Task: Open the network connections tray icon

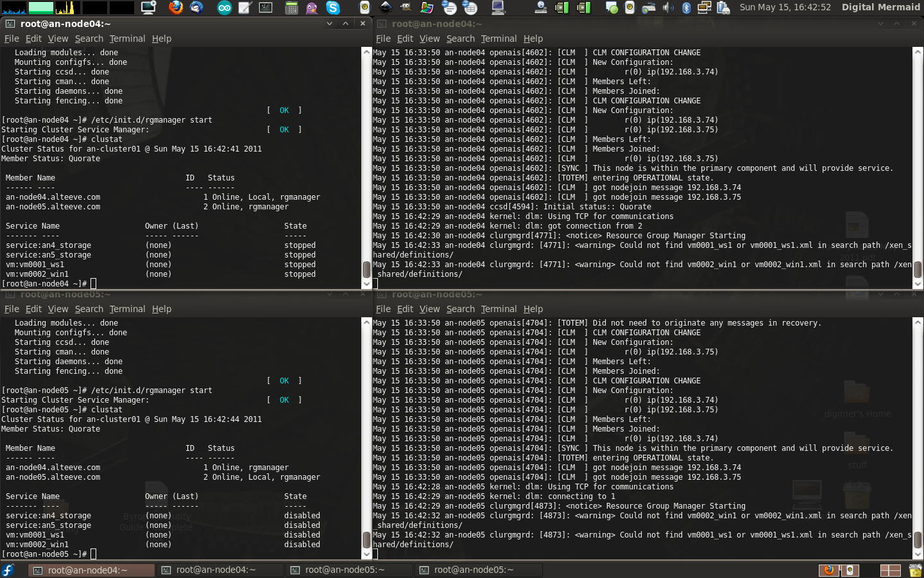Action: pyautogui.click(x=704, y=8)
